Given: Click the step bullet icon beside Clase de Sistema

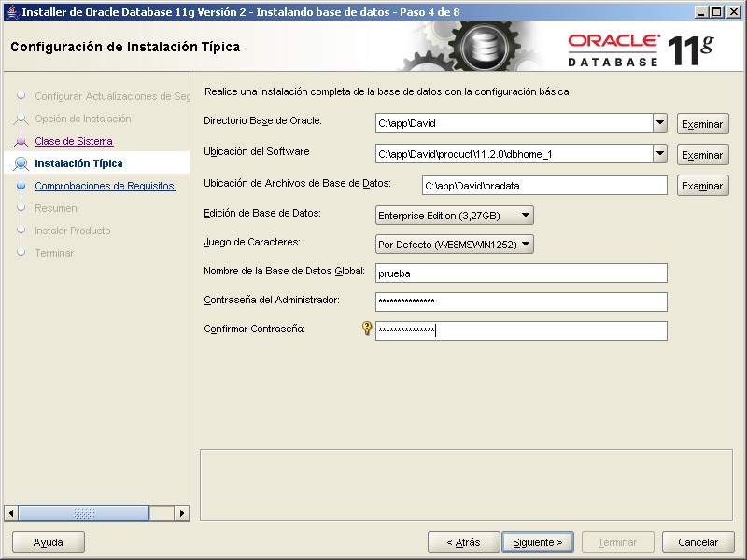Looking at the screenshot, I should point(21,141).
